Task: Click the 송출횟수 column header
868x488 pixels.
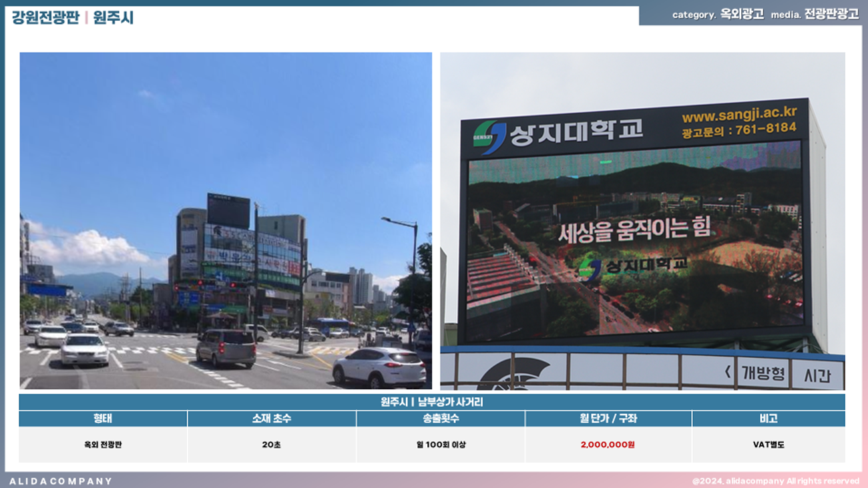Action: tap(441, 419)
